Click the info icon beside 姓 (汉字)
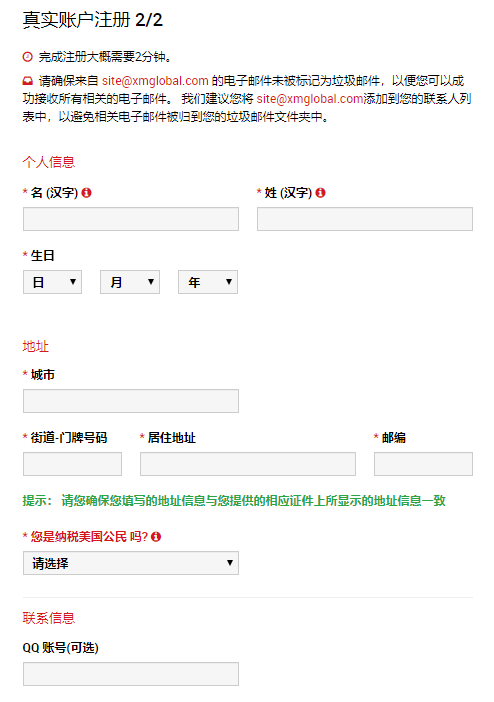This screenshot has width=494, height=702. pos(320,193)
